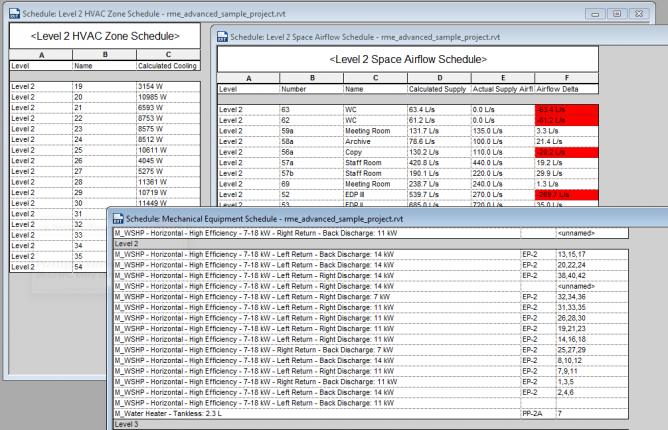
Task: Click the Level 3 group header in Equipment Schedule
Action: (371, 424)
